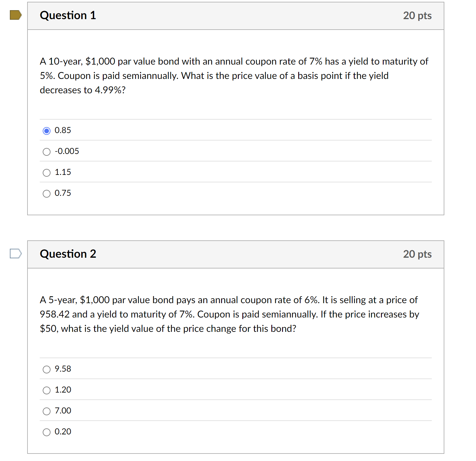
Task: Click the Question 1 header title
Action: click(x=68, y=15)
